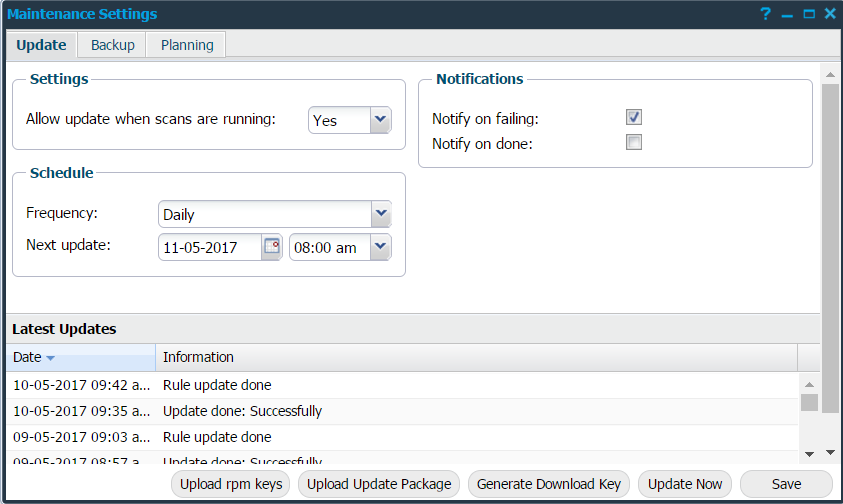This screenshot has width=843, height=504.
Task: Click the Upload Update Package button
Action: 379,484
